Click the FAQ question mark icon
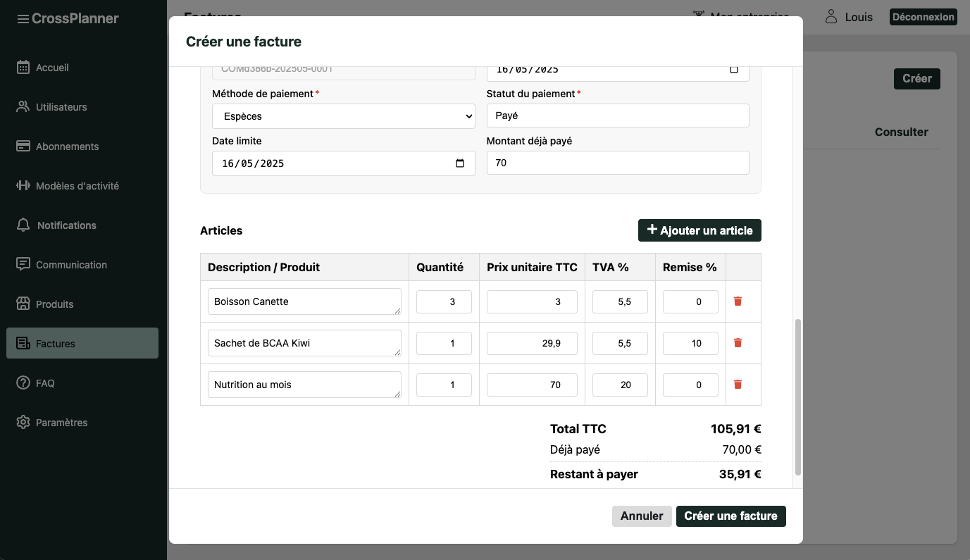 click(x=23, y=383)
